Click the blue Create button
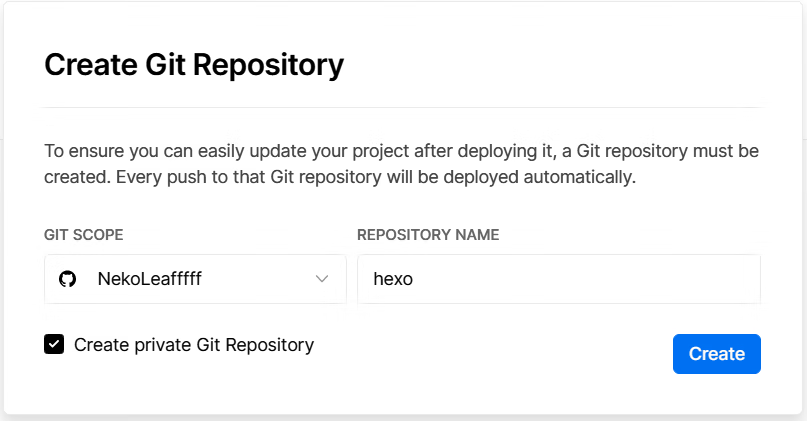The width and height of the screenshot is (807, 421). [717, 354]
